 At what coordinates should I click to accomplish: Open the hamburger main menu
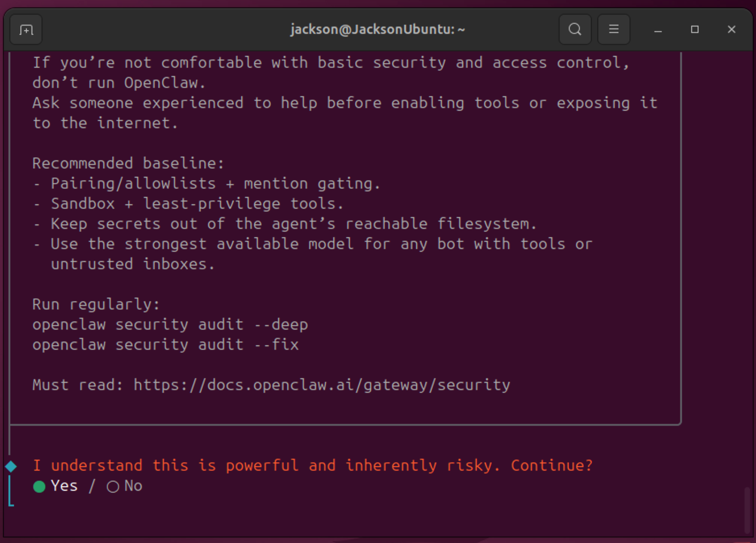[x=614, y=30]
